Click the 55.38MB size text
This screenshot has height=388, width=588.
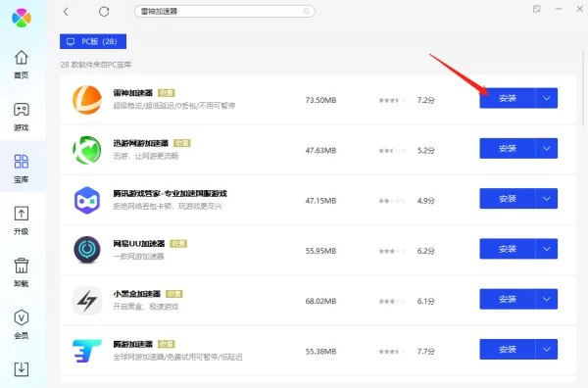[321, 352]
